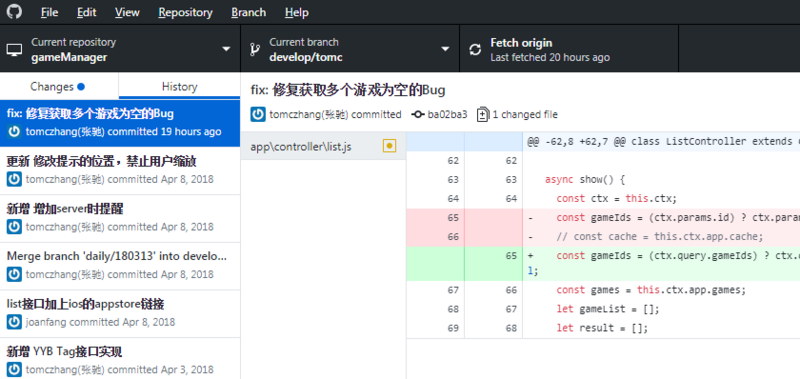800x379 pixels.
Task: Click the gameManager repository name
Action: click(x=69, y=57)
